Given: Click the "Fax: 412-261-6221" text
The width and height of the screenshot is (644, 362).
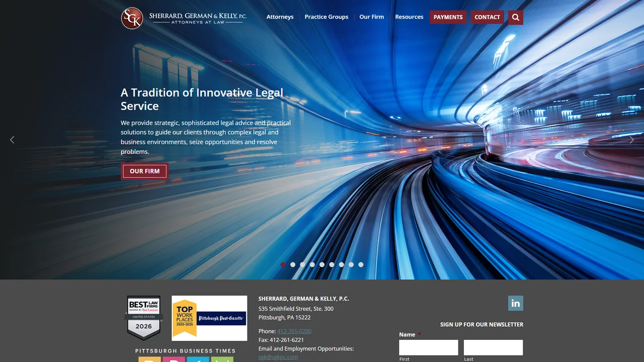Looking at the screenshot, I should tap(281, 340).
